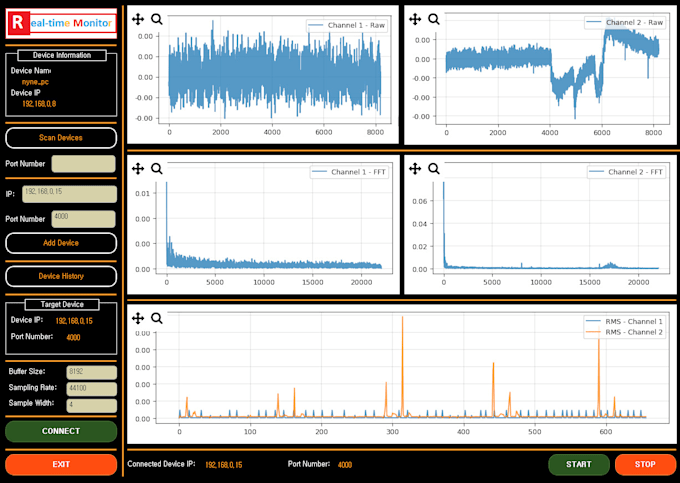Click the Add Device button
This screenshot has width=680, height=483.
(x=61, y=243)
